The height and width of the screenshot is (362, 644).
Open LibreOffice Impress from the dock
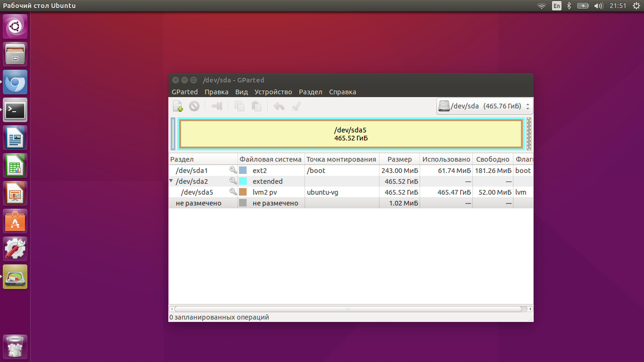pyautogui.click(x=15, y=193)
